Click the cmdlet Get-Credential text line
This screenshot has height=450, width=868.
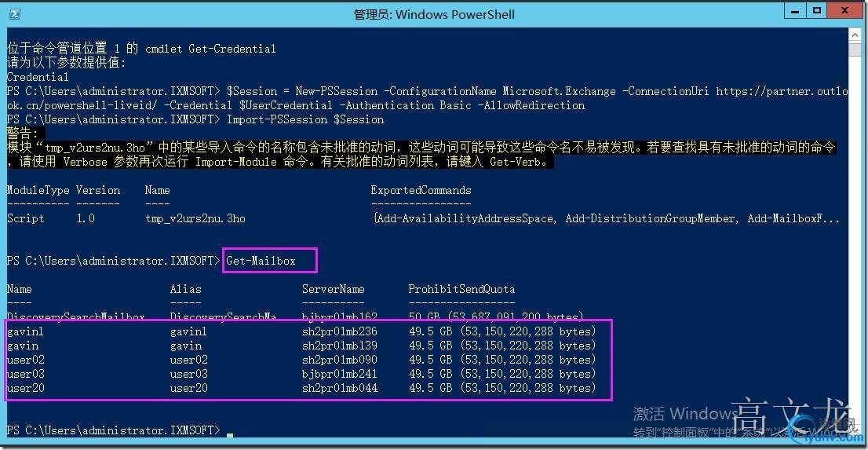[210, 49]
